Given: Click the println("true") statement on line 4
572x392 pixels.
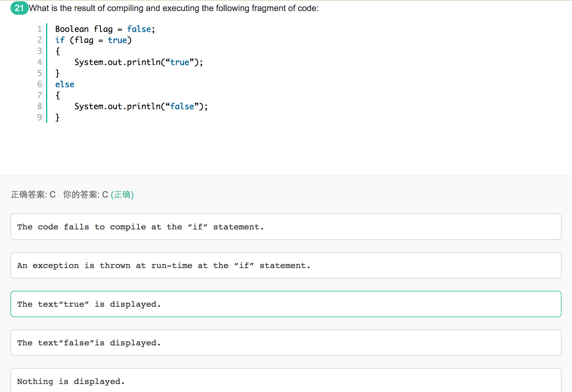Looking at the screenshot, I should [x=138, y=62].
